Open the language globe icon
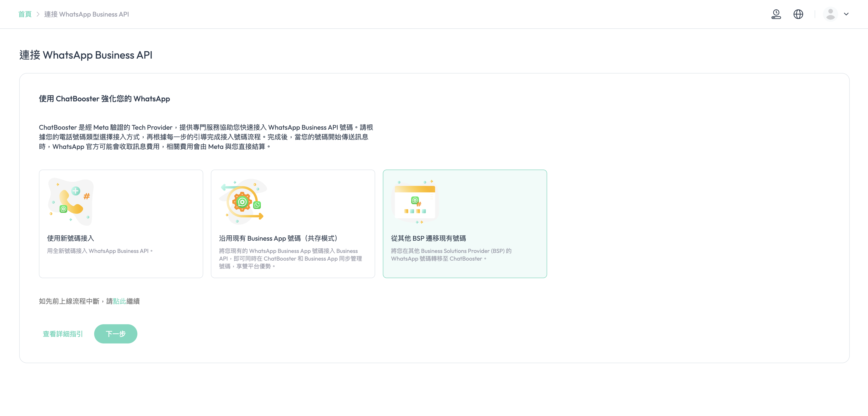Screen dimensions: 868x416 tap(798, 14)
